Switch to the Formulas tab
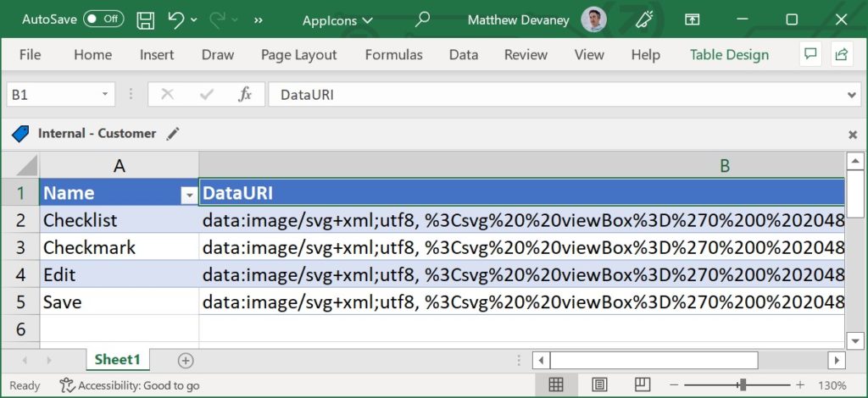The width and height of the screenshot is (868, 398). [393, 55]
